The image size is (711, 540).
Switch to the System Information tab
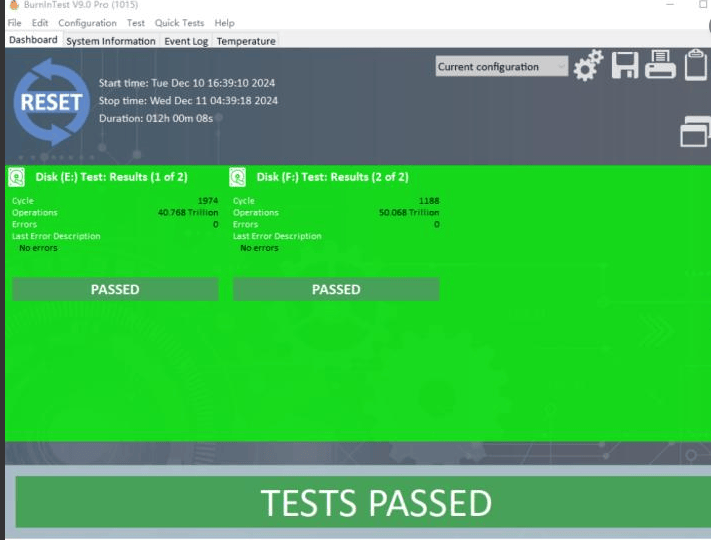pyautogui.click(x=110, y=41)
